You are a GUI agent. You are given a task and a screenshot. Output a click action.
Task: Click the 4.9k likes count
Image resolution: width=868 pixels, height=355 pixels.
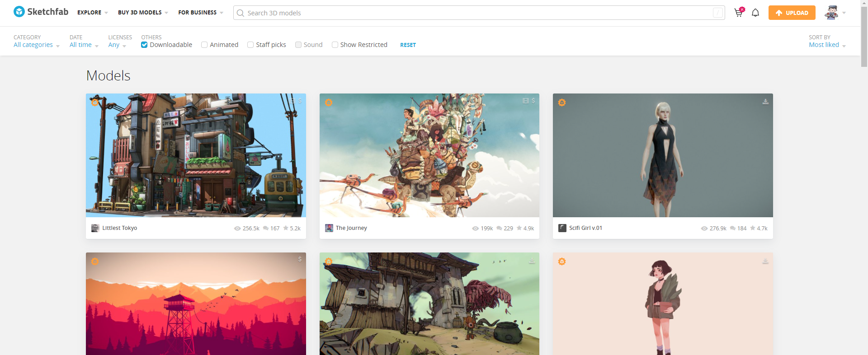pyautogui.click(x=528, y=229)
